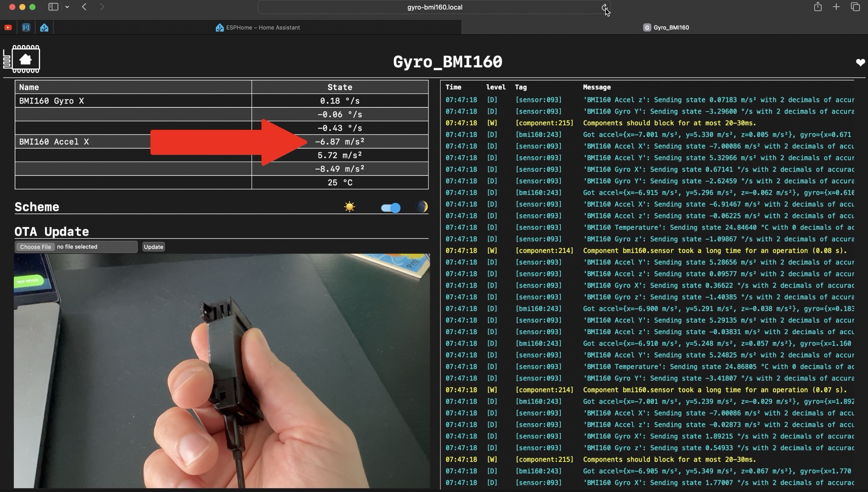Click the Scheme section heading

click(x=37, y=207)
